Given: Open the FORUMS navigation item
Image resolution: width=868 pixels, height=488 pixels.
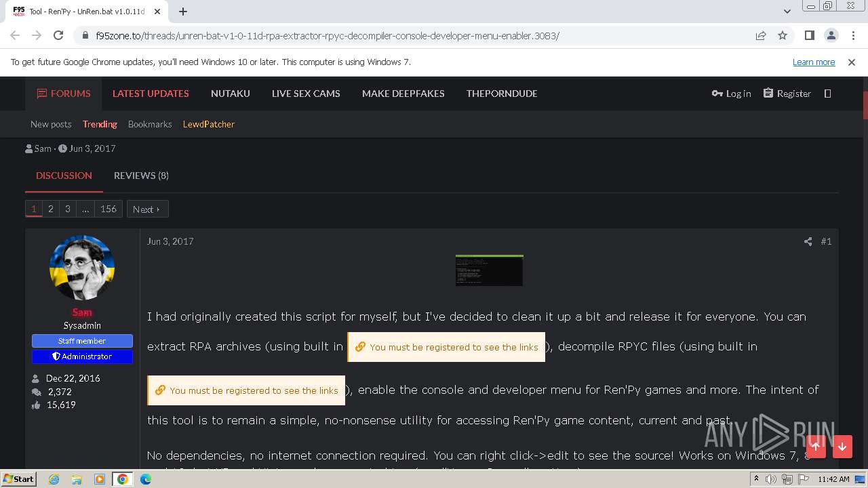Looking at the screenshot, I should [x=64, y=94].
